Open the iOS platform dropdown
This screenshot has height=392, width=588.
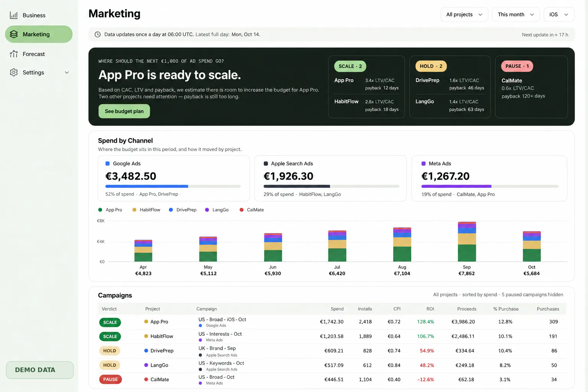click(559, 15)
